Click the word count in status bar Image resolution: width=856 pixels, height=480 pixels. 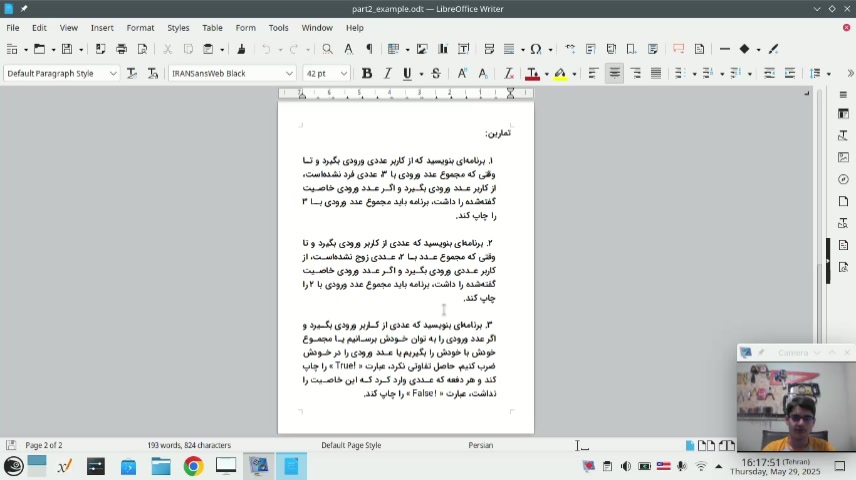click(189, 445)
